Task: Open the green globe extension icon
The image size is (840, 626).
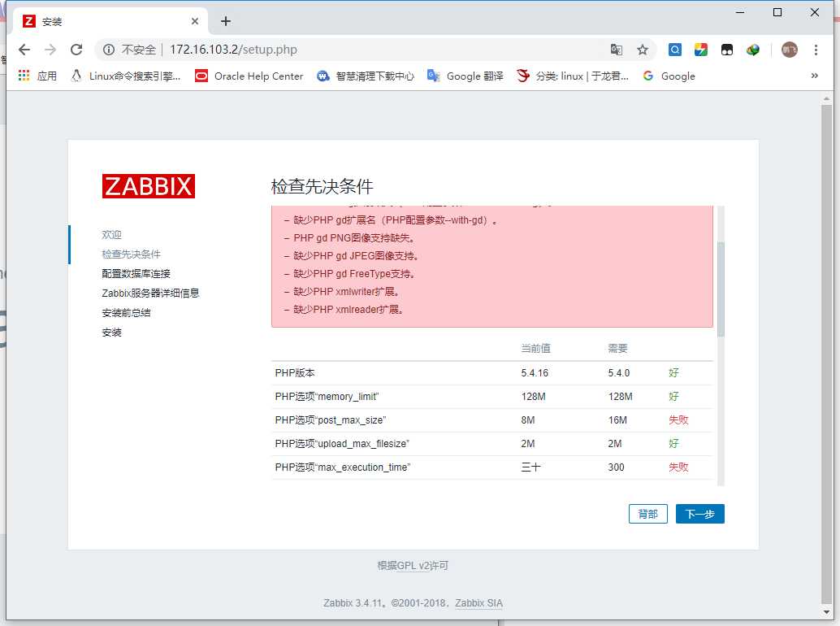Action: pos(753,50)
